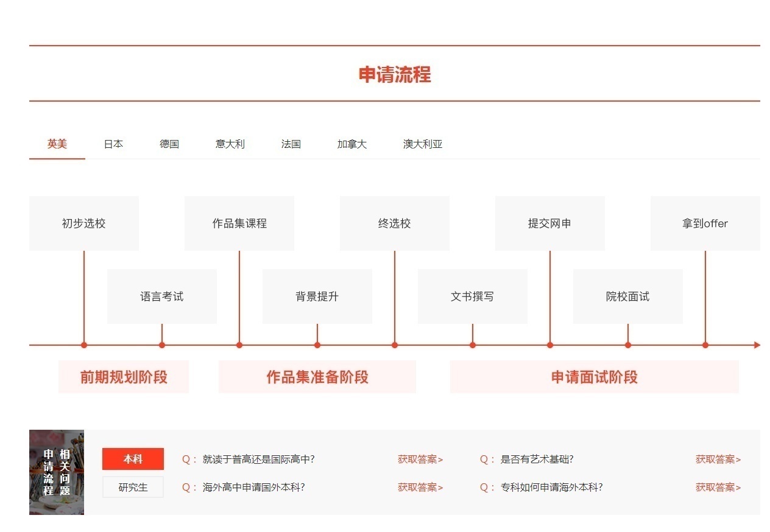770x532 pixels.
Task: Click the 前期规划阶段 phase label
Action: pyautogui.click(x=124, y=377)
